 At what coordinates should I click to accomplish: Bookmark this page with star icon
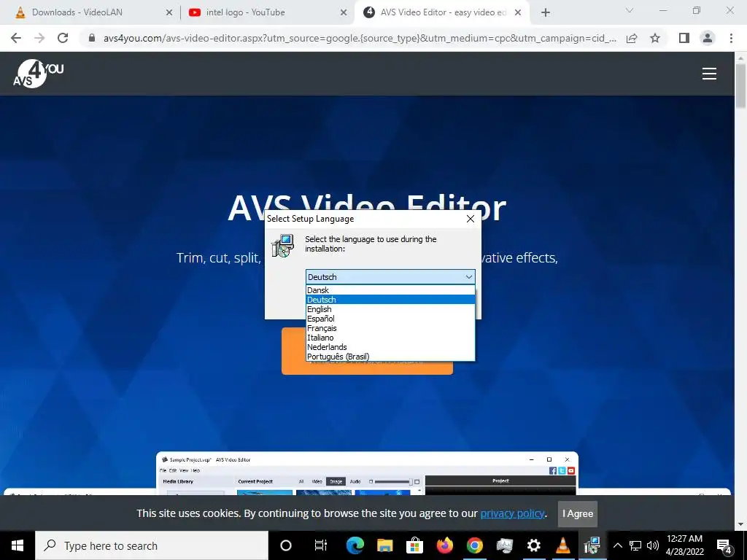[x=655, y=38]
